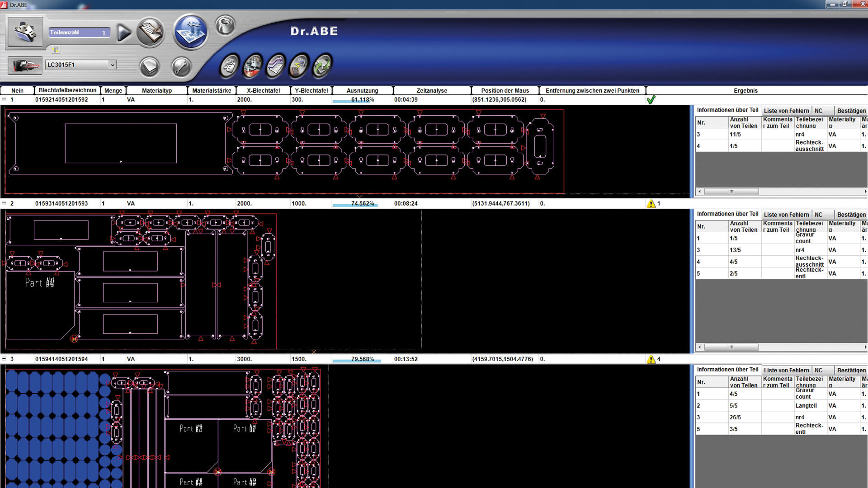Click the warning icon of sheet 3
Viewport: 868px width, 488px height.
[651, 359]
